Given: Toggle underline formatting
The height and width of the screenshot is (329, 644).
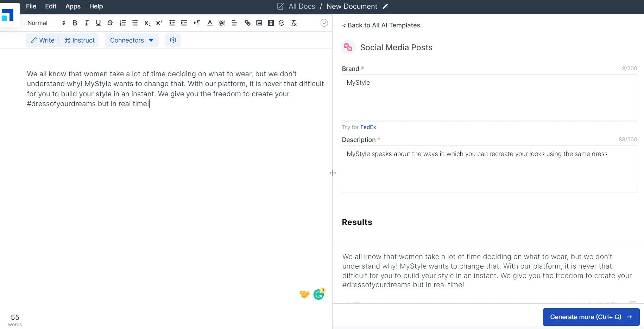Looking at the screenshot, I should point(98,23).
